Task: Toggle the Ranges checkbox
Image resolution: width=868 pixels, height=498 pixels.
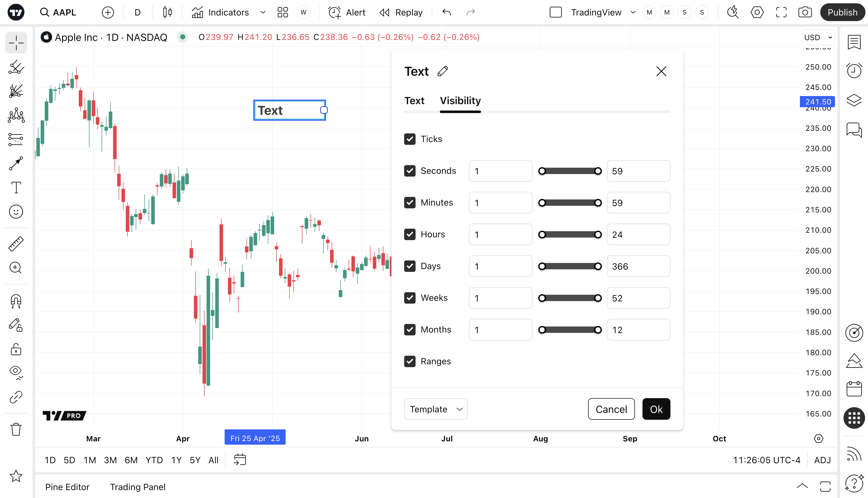Action: pyautogui.click(x=410, y=362)
